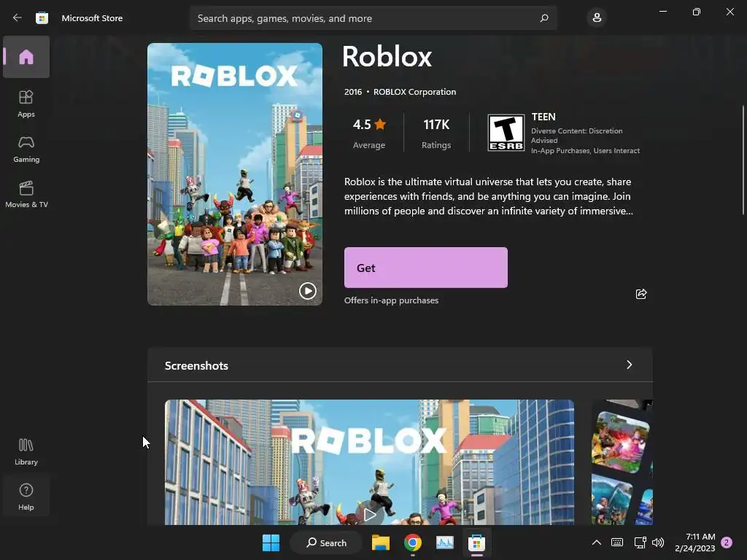Click the Microsoft Store taskbar icon
747x560 pixels.
[x=476, y=542]
